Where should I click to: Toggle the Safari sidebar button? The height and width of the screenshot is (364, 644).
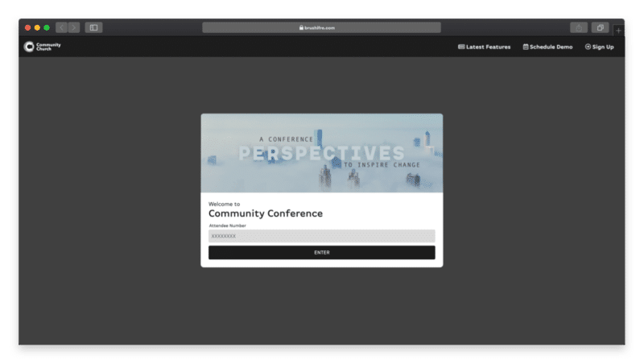point(93,27)
